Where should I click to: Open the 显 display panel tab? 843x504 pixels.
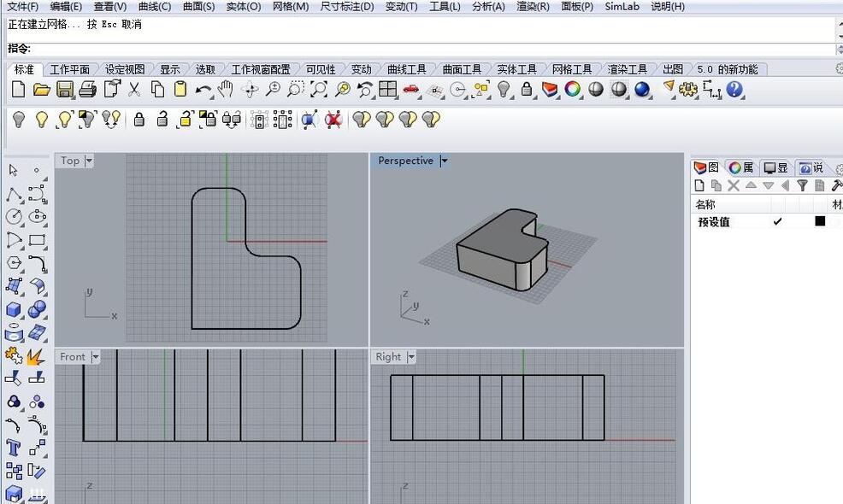click(775, 167)
